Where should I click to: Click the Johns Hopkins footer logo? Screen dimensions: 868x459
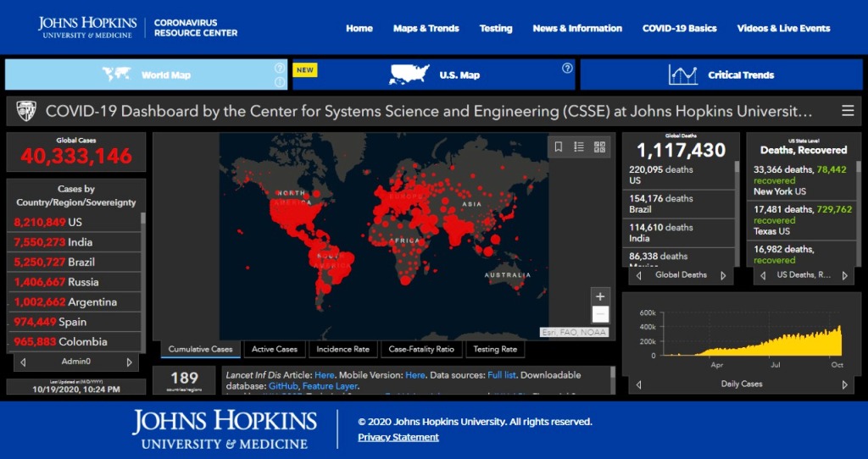224,429
